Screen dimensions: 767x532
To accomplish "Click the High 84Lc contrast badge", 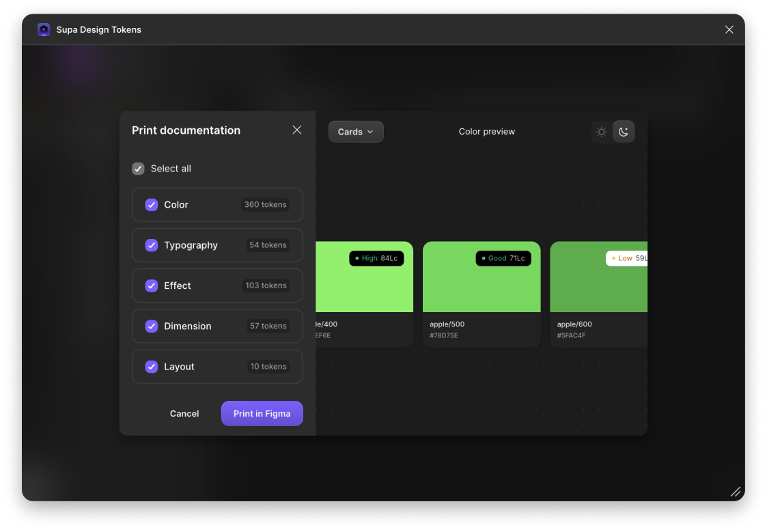I will click(376, 258).
